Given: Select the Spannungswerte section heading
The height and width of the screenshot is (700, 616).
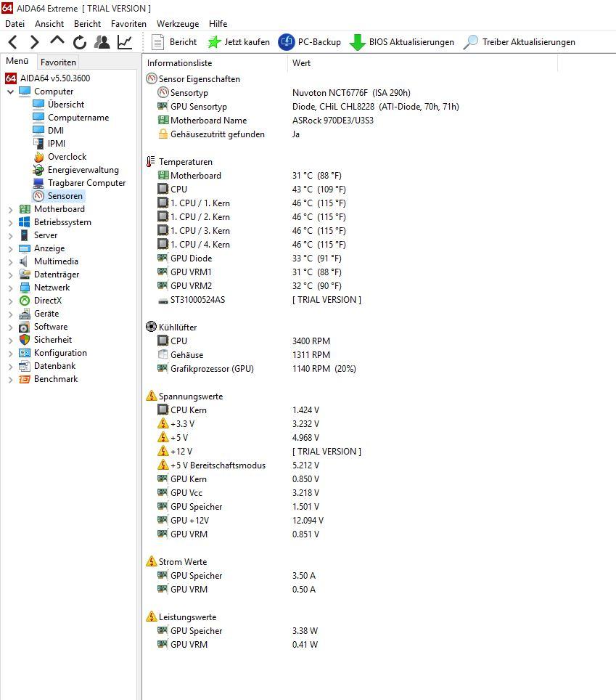Looking at the screenshot, I should point(184,396).
